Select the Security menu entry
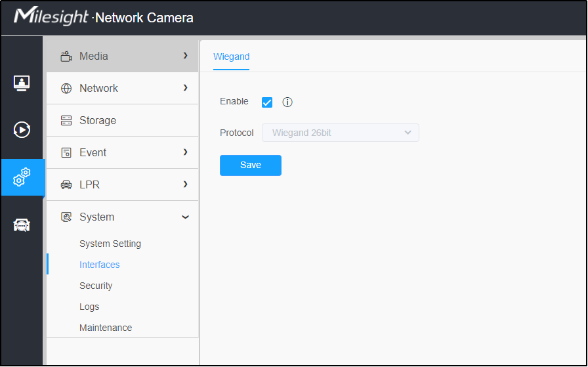 tap(96, 286)
